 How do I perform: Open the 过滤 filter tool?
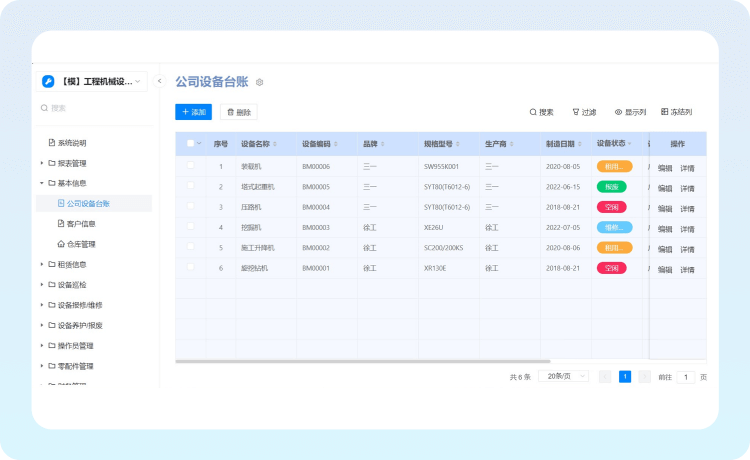(584, 113)
